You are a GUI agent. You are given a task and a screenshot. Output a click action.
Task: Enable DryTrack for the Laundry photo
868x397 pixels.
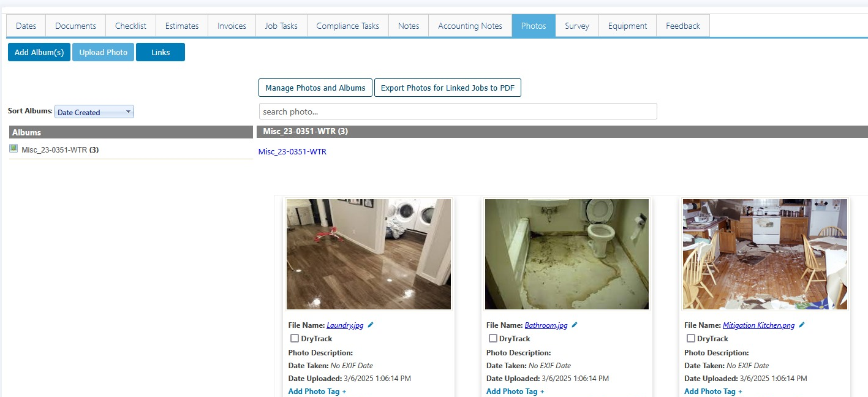pos(295,338)
